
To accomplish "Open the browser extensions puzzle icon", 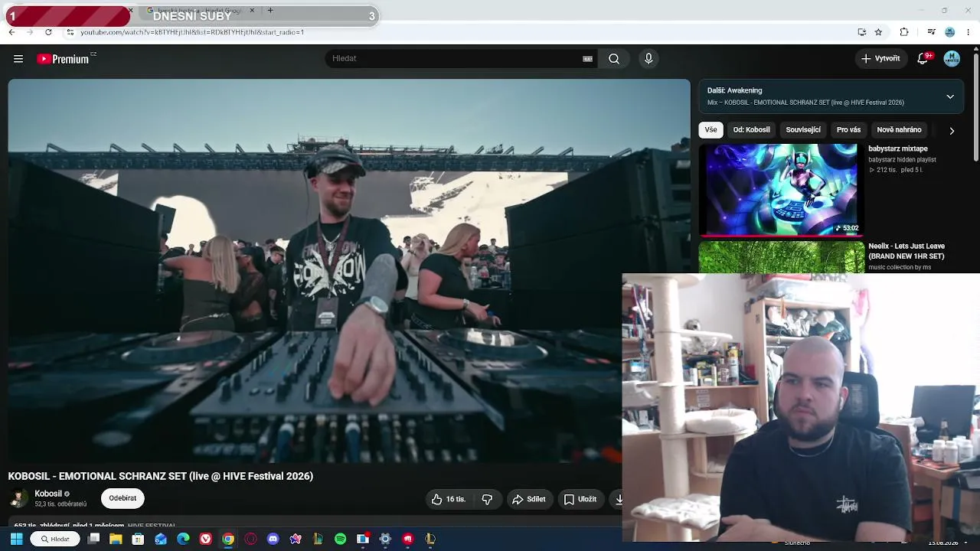I will [904, 32].
